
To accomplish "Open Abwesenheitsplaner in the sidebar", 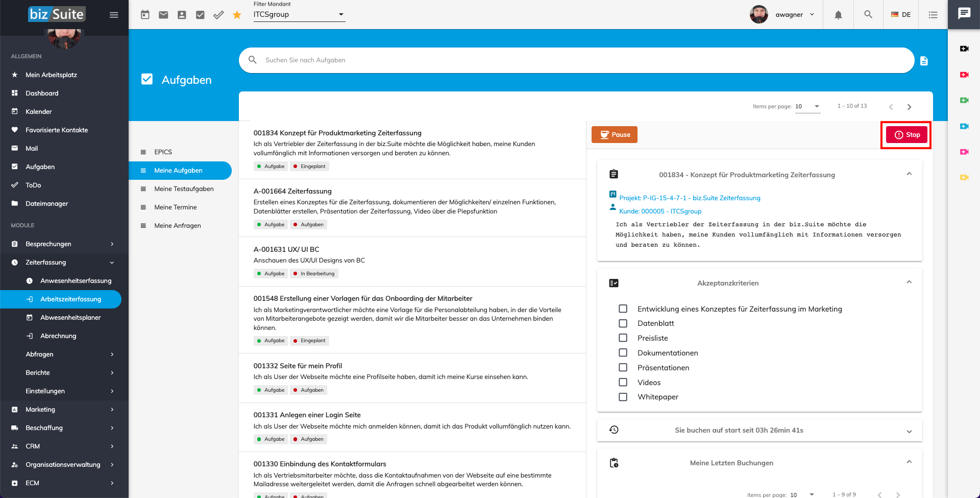I will [70, 318].
